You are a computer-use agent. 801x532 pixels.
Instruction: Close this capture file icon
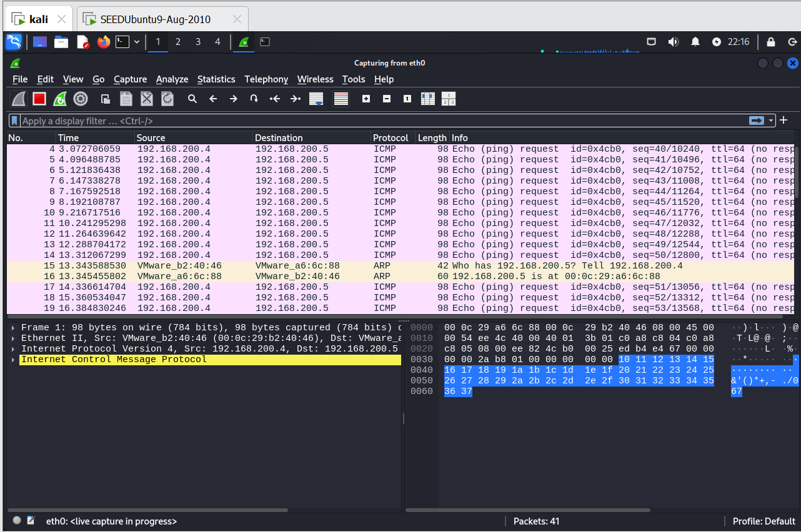[147, 99]
